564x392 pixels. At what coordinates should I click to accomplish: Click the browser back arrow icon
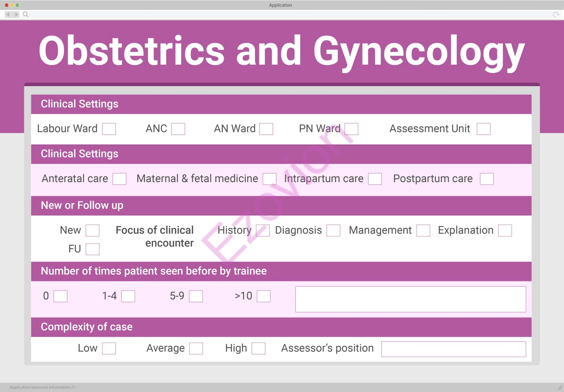tap(8, 15)
